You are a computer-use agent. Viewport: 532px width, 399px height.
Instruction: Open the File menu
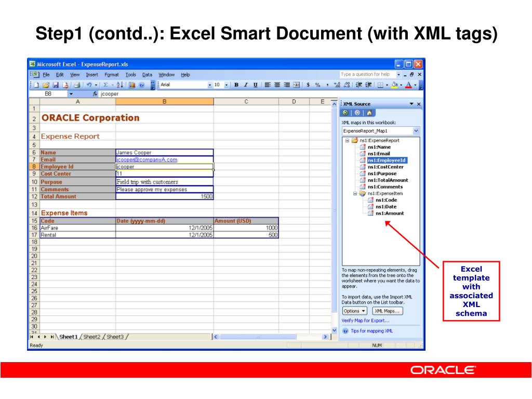46,75
